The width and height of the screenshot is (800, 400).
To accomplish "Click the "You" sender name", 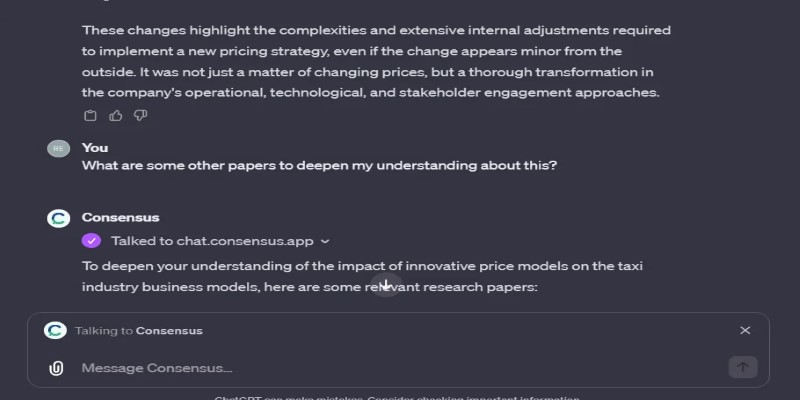I will pyautogui.click(x=95, y=148).
